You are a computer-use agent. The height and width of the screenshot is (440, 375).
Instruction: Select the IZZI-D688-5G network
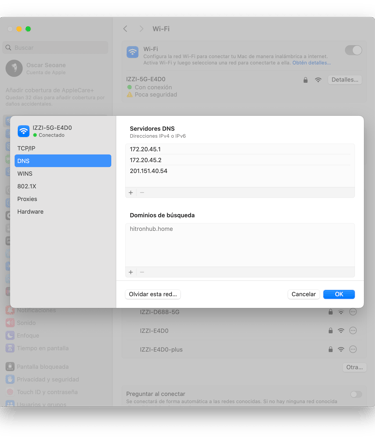[x=159, y=312]
